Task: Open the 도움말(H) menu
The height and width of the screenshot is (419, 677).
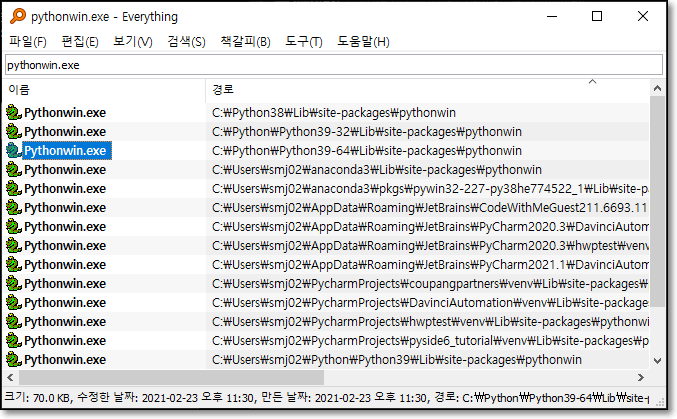Action: point(363,41)
